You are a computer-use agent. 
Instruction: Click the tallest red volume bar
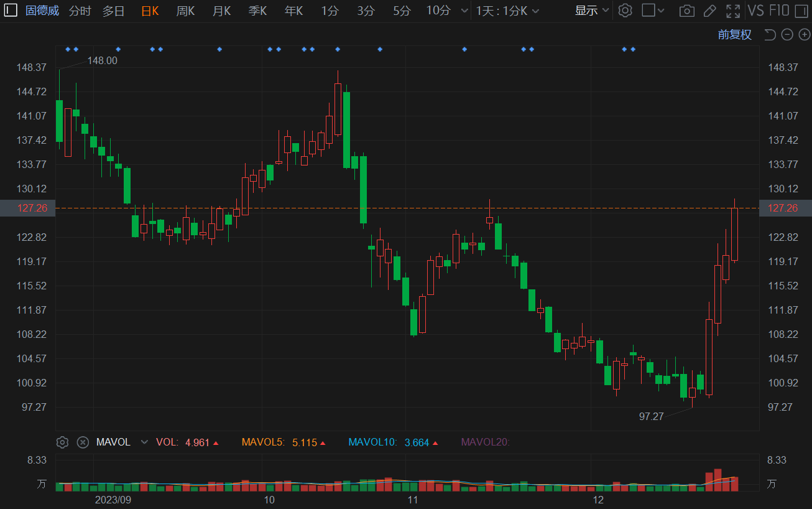[717, 480]
